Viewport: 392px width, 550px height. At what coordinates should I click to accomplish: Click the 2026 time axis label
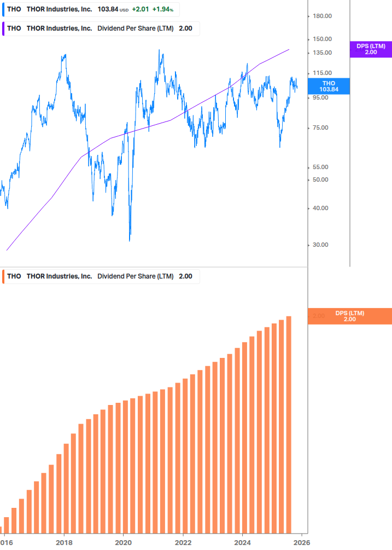pyautogui.click(x=302, y=543)
